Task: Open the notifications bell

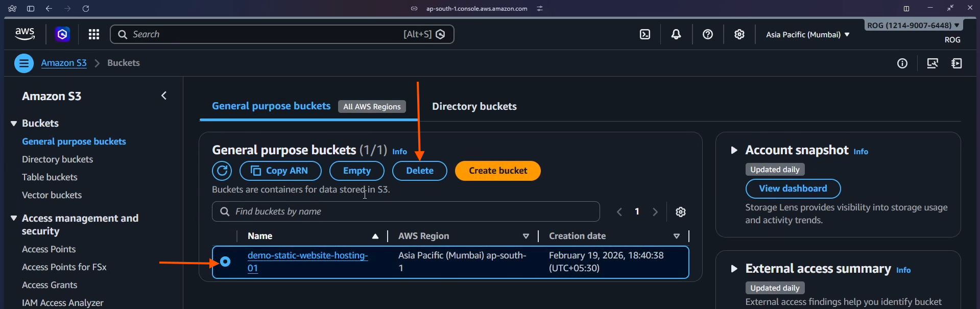Action: click(676, 34)
